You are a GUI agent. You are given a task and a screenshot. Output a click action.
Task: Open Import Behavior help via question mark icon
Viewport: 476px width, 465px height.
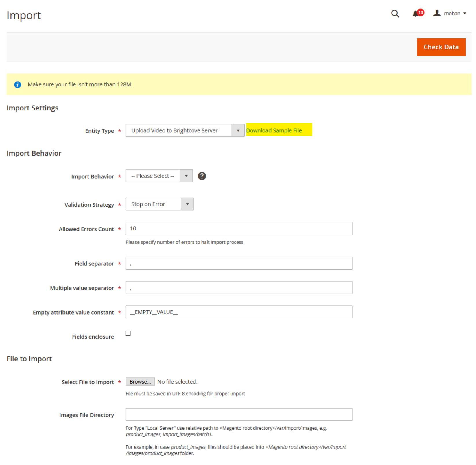tap(202, 176)
